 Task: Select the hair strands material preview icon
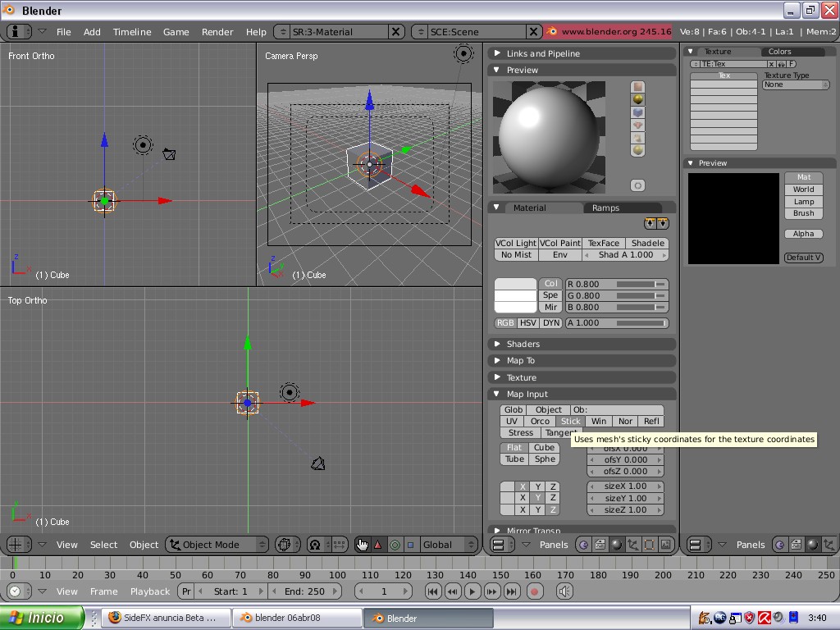click(637, 138)
